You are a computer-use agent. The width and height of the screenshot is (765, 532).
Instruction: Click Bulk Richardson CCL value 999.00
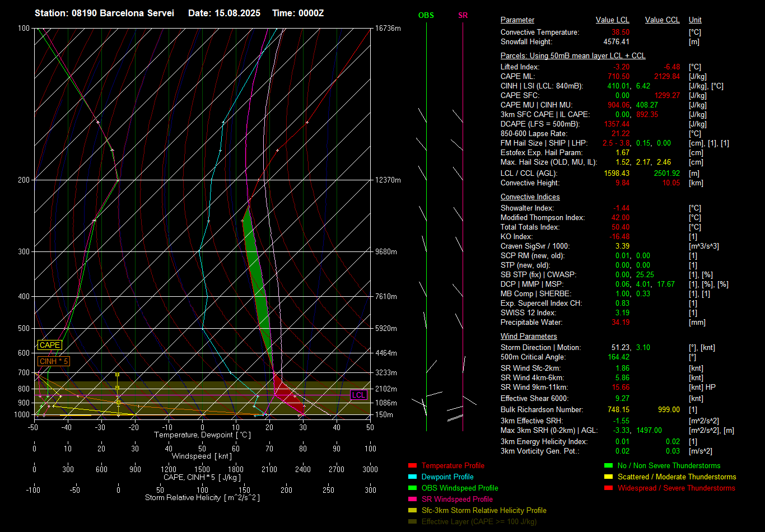669,410
